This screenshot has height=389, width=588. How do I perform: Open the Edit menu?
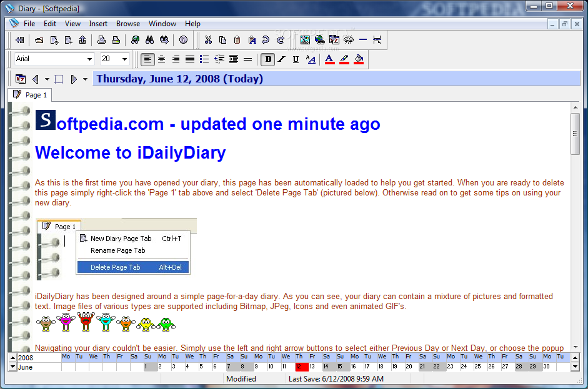(50, 24)
